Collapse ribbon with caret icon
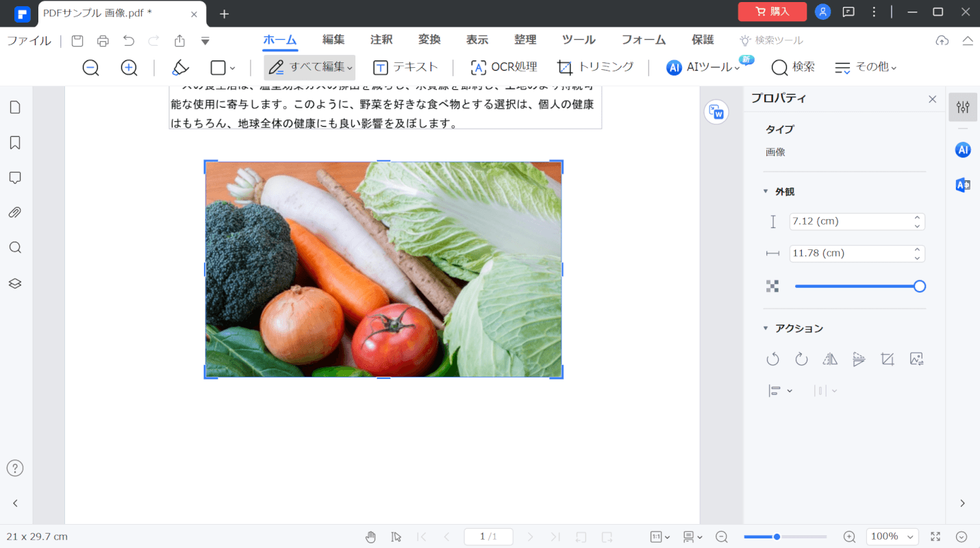This screenshot has height=548, width=980. (968, 40)
